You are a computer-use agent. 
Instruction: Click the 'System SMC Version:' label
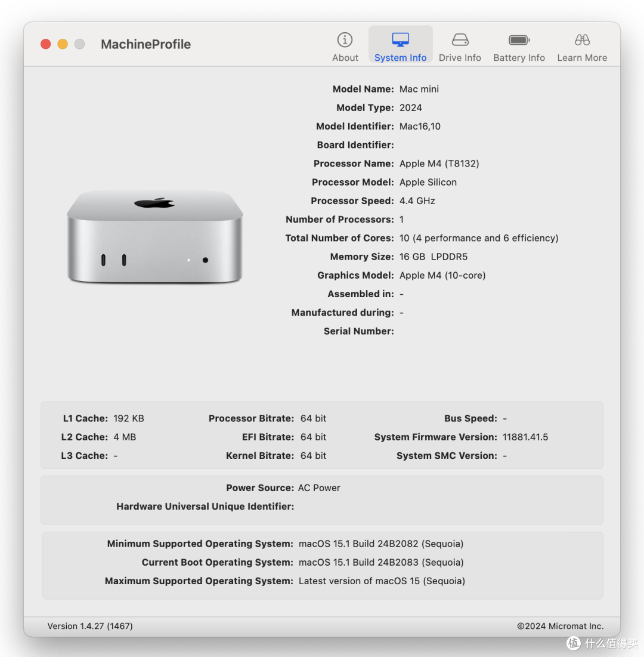point(447,455)
